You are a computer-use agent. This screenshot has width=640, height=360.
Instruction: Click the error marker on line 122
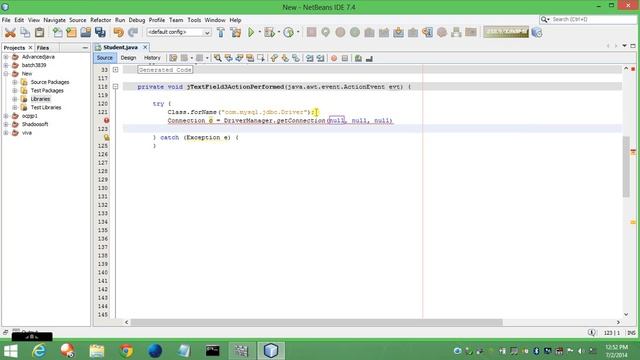107,120
